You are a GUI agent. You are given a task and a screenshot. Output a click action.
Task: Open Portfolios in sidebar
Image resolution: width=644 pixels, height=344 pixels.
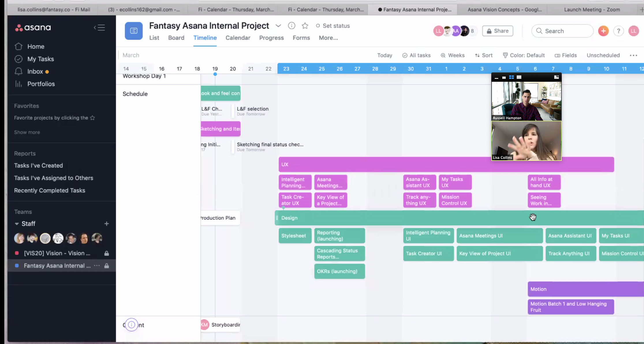click(41, 84)
